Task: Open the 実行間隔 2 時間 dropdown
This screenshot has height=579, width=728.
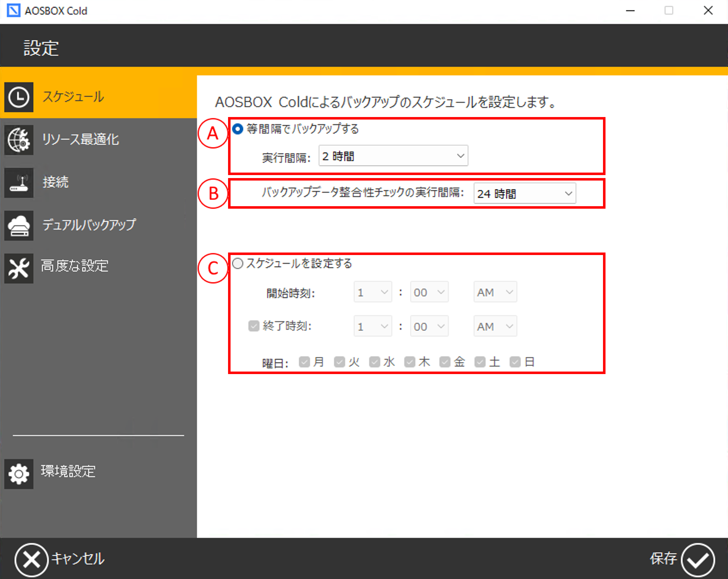Action: pos(393,156)
